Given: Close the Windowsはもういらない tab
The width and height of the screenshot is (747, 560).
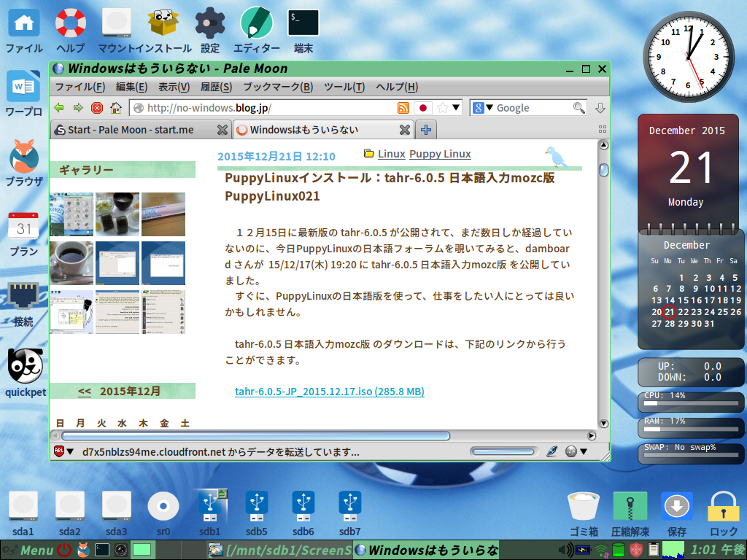Looking at the screenshot, I should pyautogui.click(x=404, y=130).
